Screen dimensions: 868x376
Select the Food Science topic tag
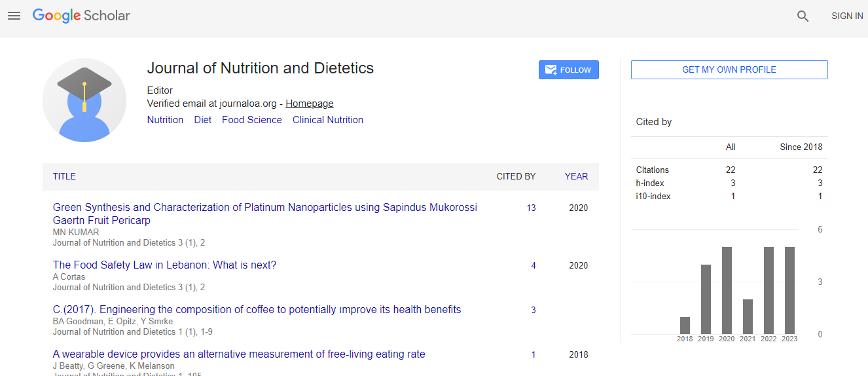coord(251,120)
